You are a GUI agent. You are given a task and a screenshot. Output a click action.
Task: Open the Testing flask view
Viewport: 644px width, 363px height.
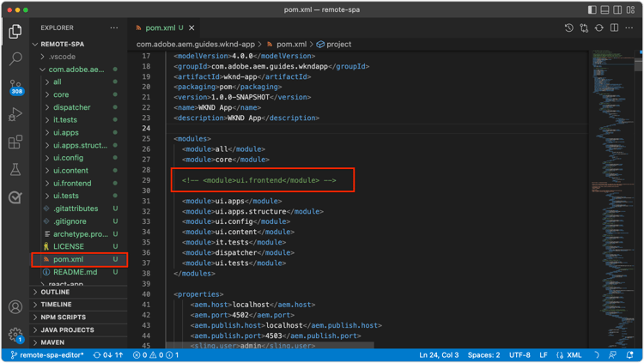tap(15, 170)
